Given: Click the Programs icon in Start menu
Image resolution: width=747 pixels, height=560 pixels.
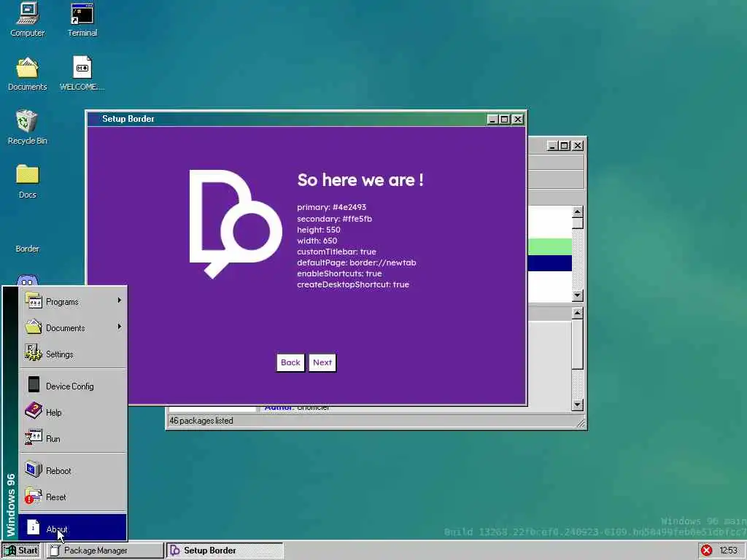Looking at the screenshot, I should [x=34, y=301].
